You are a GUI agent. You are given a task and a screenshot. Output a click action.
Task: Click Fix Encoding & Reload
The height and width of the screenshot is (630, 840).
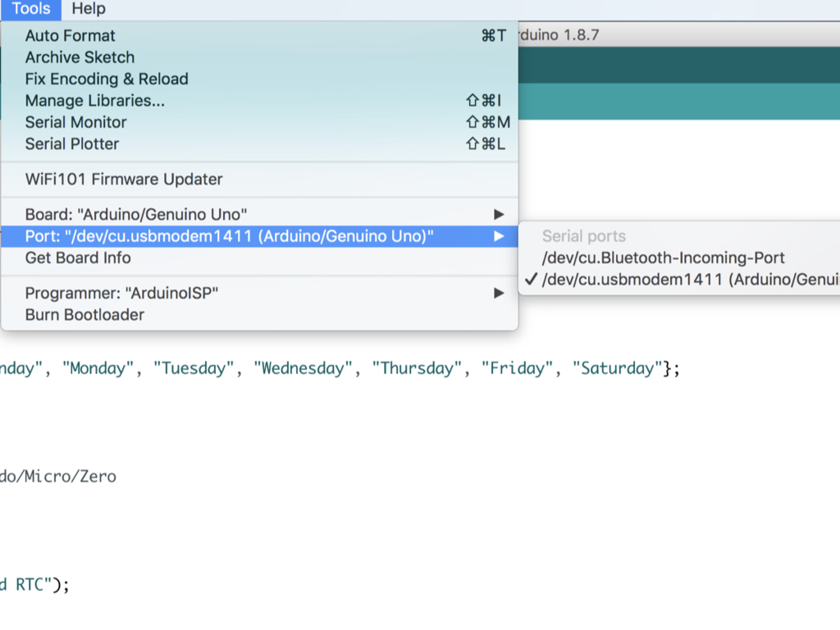point(259,79)
